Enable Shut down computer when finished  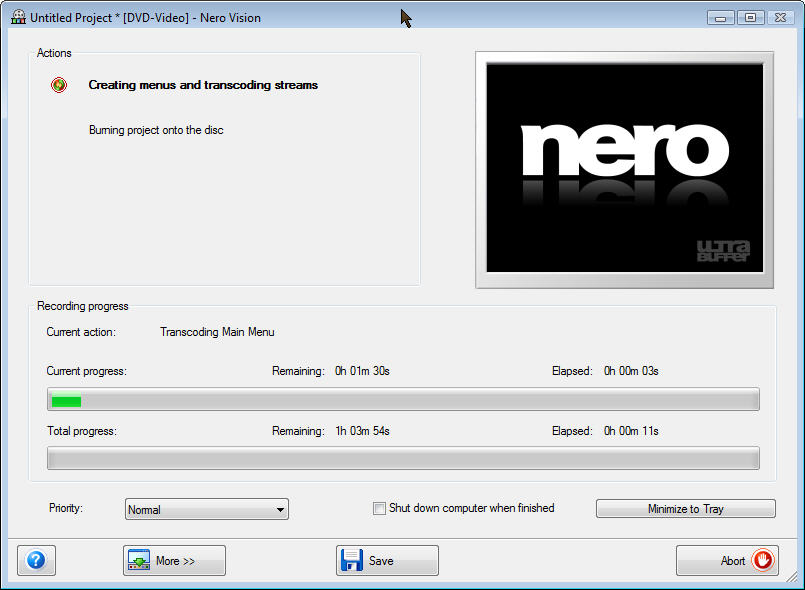(379, 508)
